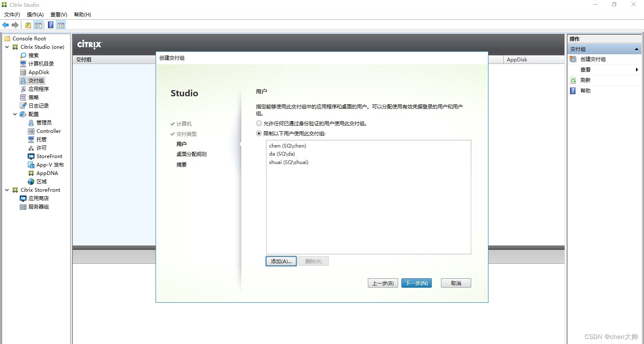Collapse the Citrix Studio (one) node
The height and width of the screenshot is (344, 644).
click(7, 47)
